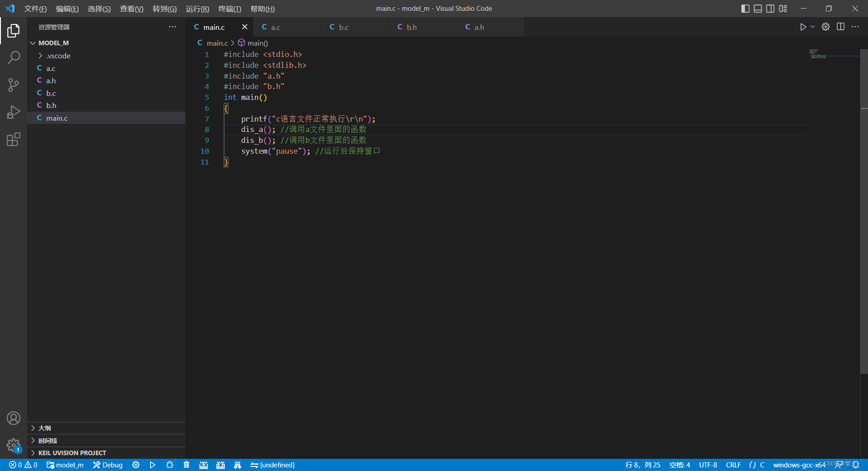This screenshot has width=868, height=471.
Task: Toggle the secondary side bar
Action: click(770, 8)
